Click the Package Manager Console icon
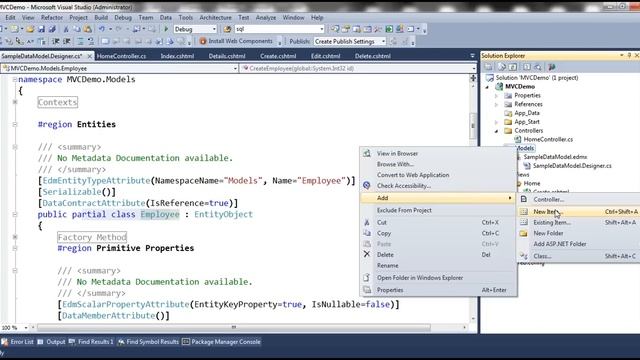 pos(186,342)
